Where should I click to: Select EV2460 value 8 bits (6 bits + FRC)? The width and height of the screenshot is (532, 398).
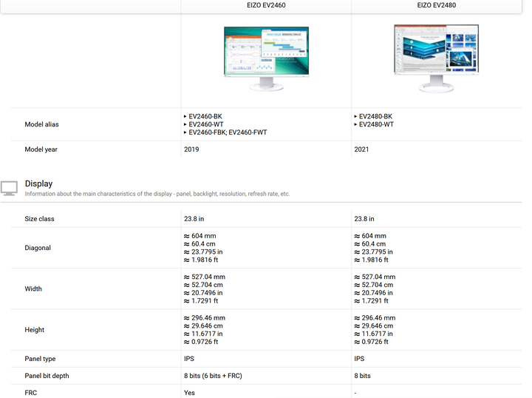click(x=213, y=376)
